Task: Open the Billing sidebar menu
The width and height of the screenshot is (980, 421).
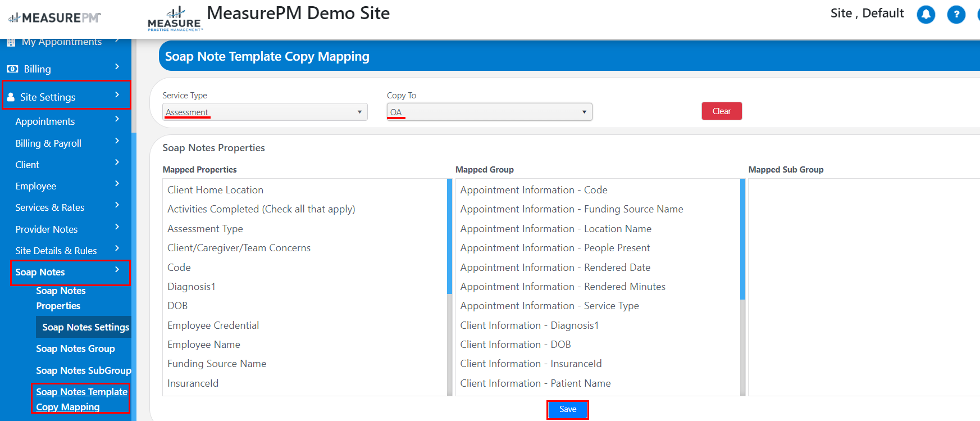Action: click(x=37, y=69)
